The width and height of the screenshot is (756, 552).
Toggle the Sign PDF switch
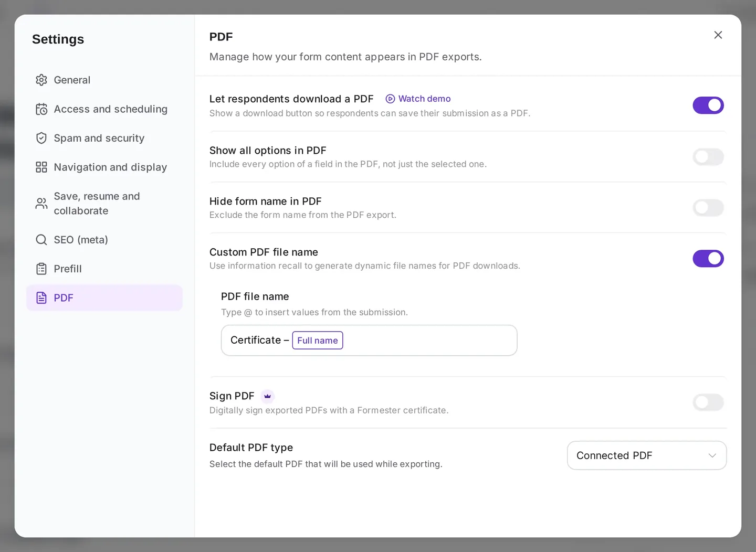(x=708, y=402)
